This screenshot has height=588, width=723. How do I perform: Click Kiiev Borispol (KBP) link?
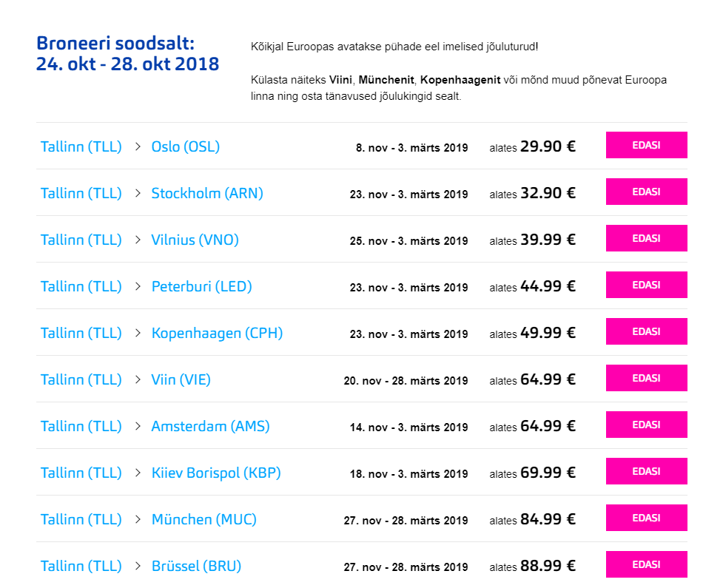[216, 473]
